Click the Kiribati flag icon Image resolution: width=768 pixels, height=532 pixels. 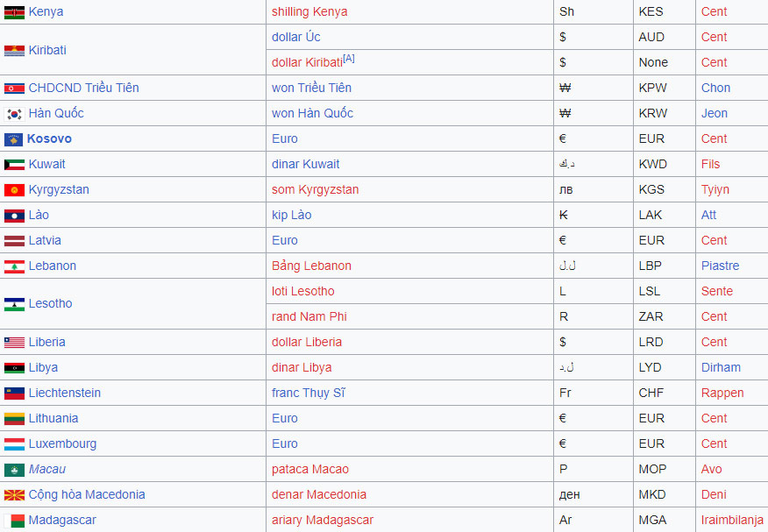14,51
